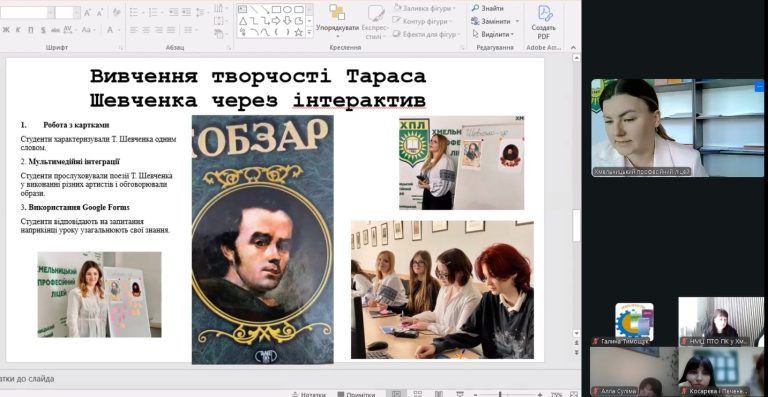This screenshot has width=768, height=397.
Task: Align paragraph text right
Action: point(159,30)
